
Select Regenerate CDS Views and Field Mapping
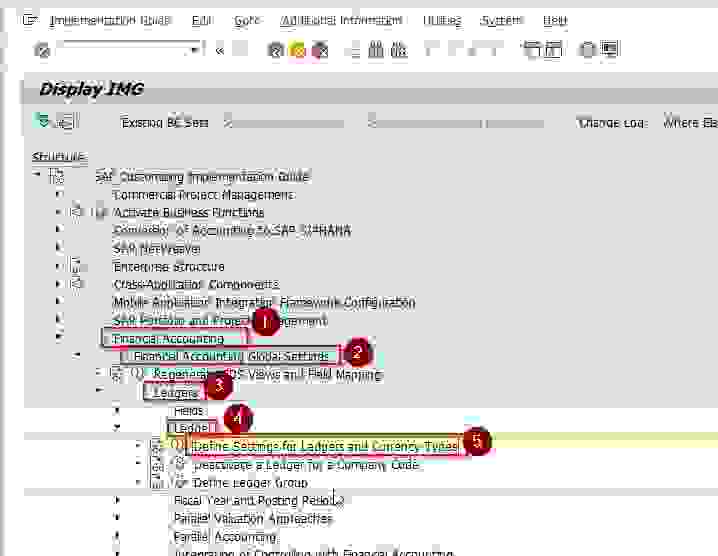tap(267, 374)
